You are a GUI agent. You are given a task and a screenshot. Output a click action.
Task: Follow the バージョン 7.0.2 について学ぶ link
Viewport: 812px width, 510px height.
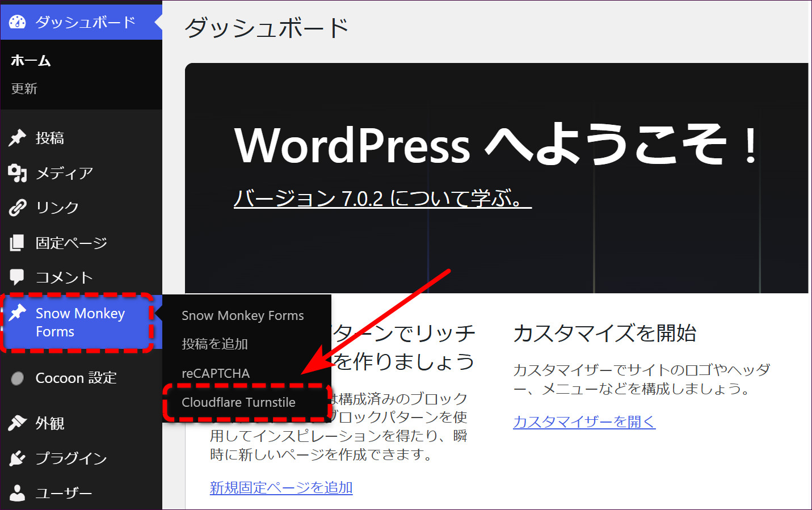click(382, 199)
